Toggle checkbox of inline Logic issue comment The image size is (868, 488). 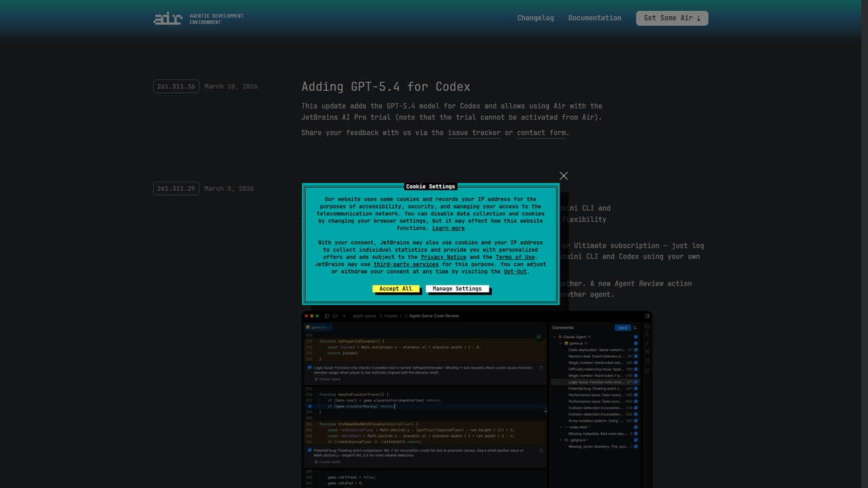point(309,367)
